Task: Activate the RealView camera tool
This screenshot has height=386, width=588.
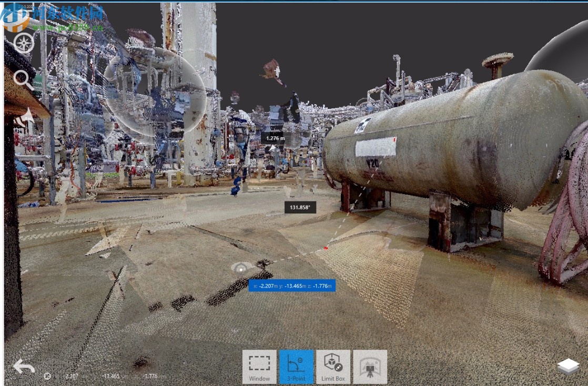Action: pyautogui.click(x=370, y=365)
